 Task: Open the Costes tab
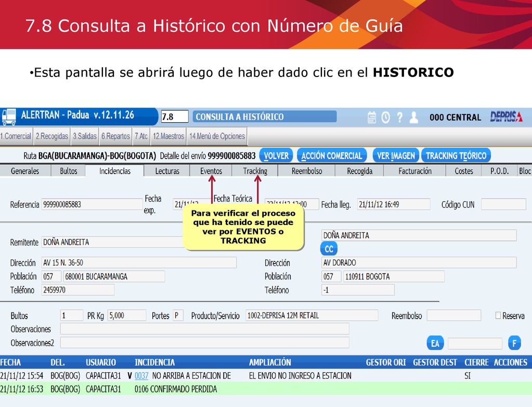(x=464, y=171)
